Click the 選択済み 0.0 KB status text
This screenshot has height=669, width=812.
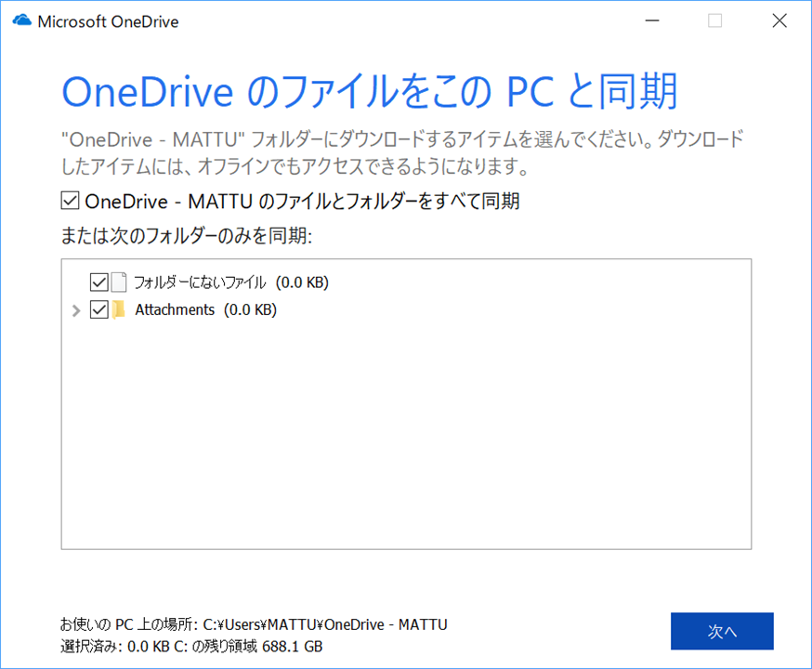(115, 646)
